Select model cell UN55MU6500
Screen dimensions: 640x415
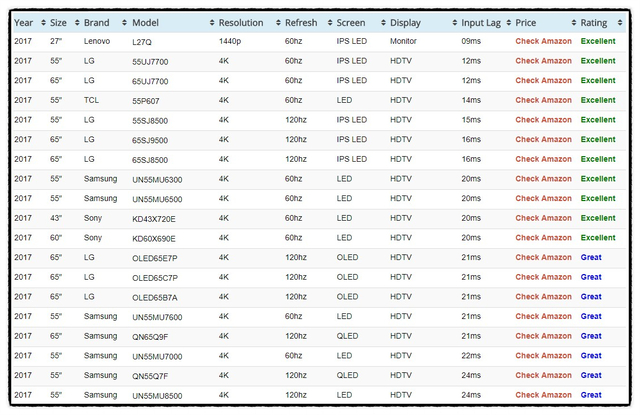(x=157, y=199)
